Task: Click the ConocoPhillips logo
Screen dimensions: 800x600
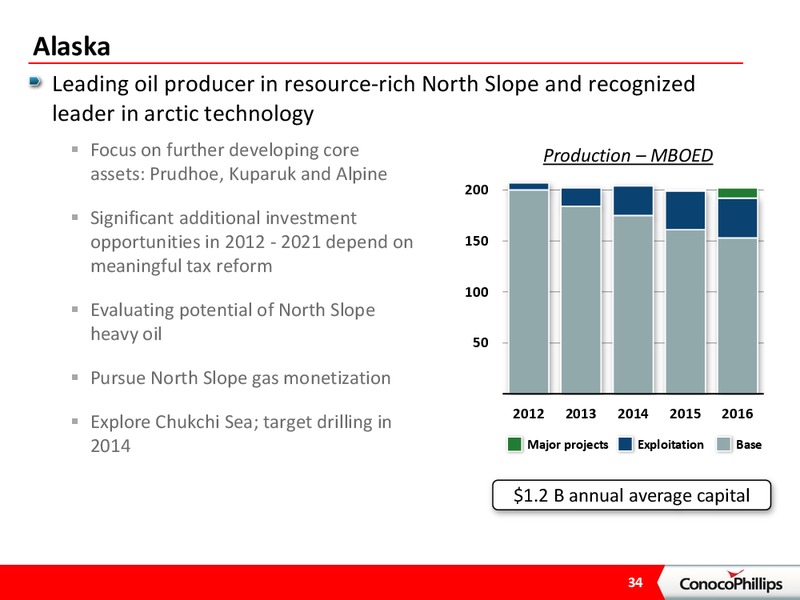Action: (730, 582)
